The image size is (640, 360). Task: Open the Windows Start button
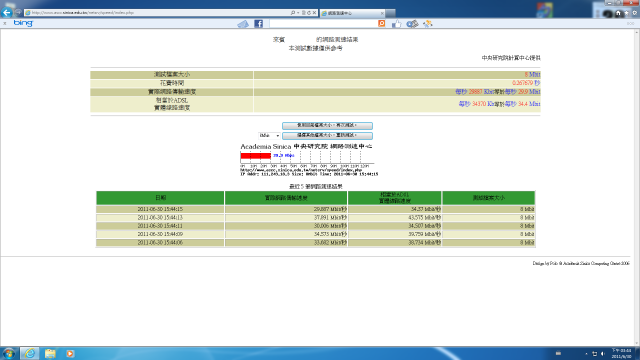(x=9, y=353)
